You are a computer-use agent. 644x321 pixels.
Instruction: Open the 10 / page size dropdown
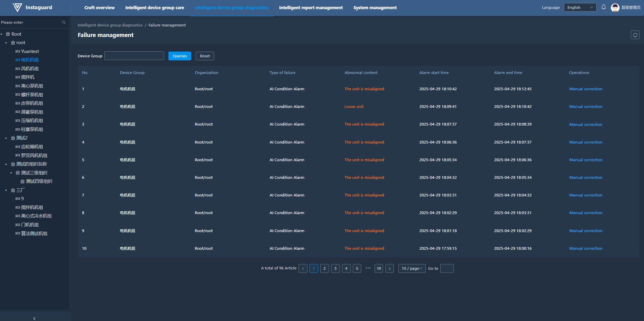point(411,268)
